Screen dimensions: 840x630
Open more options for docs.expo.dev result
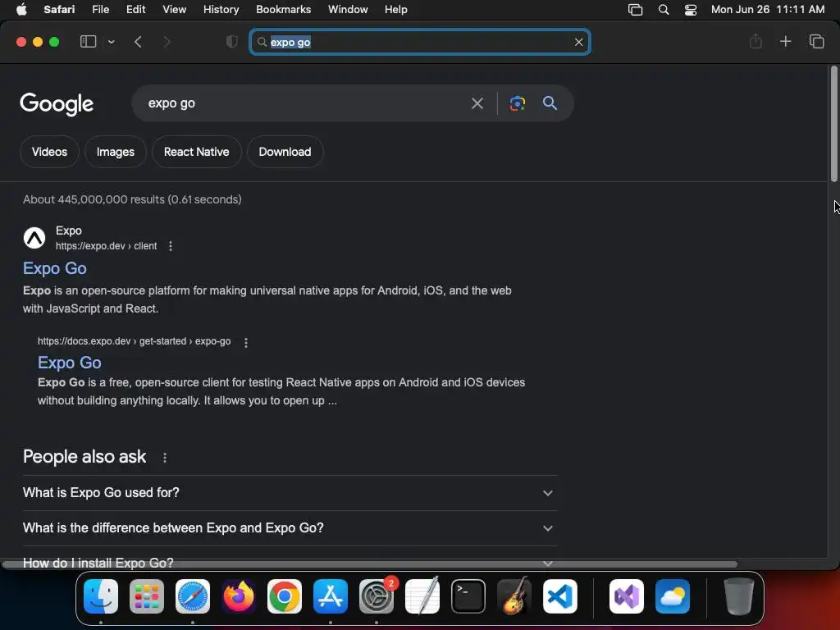click(246, 342)
